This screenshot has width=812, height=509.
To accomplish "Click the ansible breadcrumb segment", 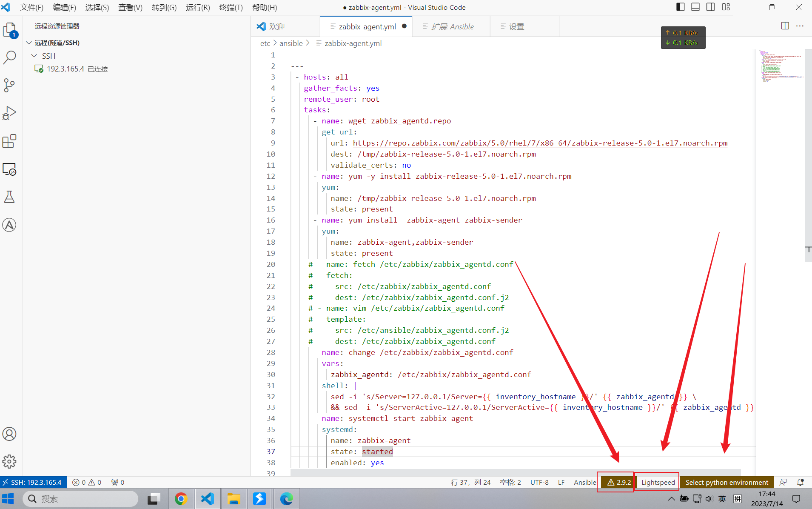I will (291, 43).
